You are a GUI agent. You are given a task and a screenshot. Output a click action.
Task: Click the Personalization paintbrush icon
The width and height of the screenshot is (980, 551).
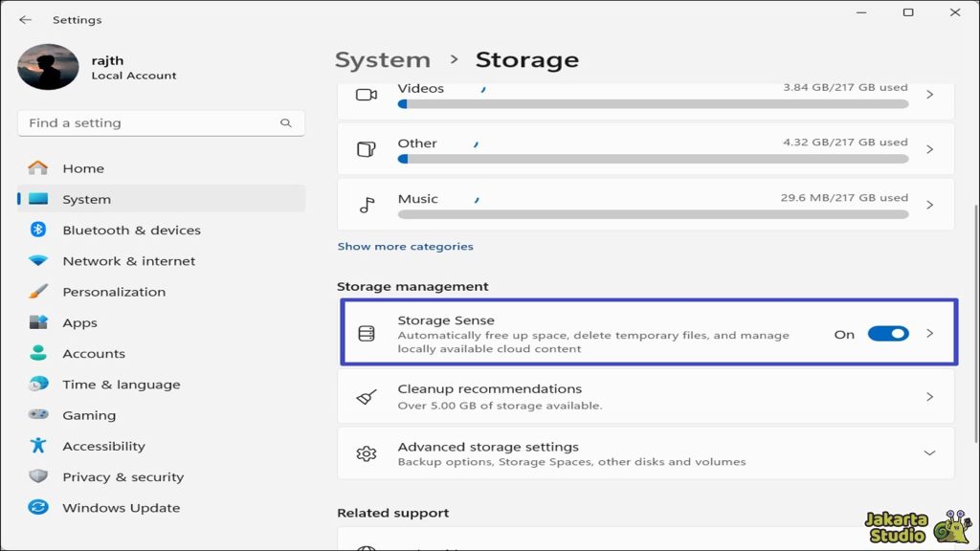tap(38, 292)
